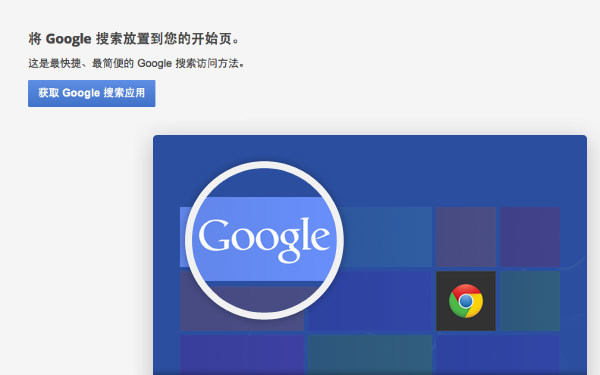Click the heading 将 Google 搜索放置到您的开始页。

134,39
